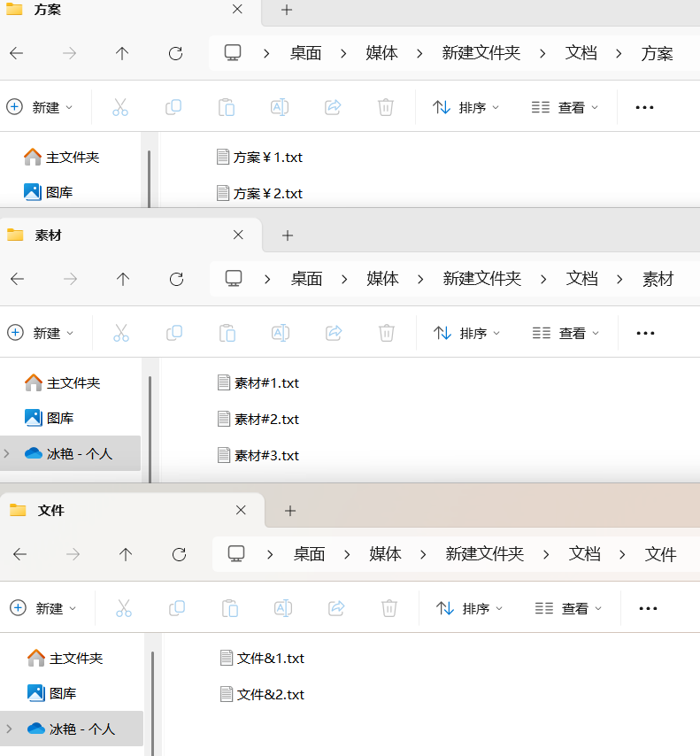Open 查看 dropdown in 文件 window
The width and height of the screenshot is (700, 756).
pyautogui.click(x=568, y=608)
